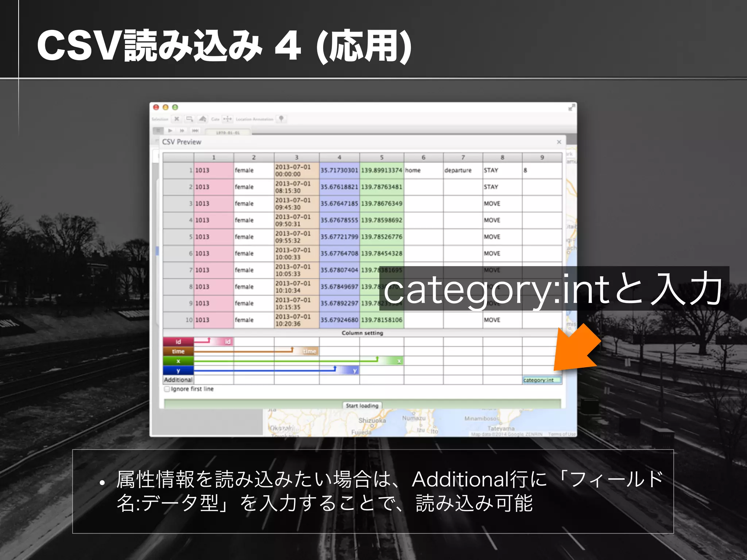The height and width of the screenshot is (560, 747).
Task: Click the '1013' id cell in row 7
Action: tap(214, 270)
